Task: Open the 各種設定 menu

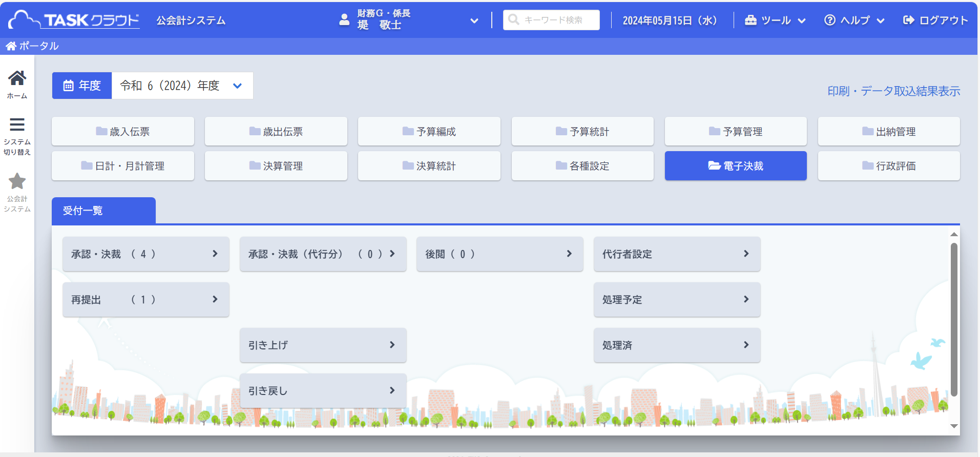Action: (x=582, y=165)
